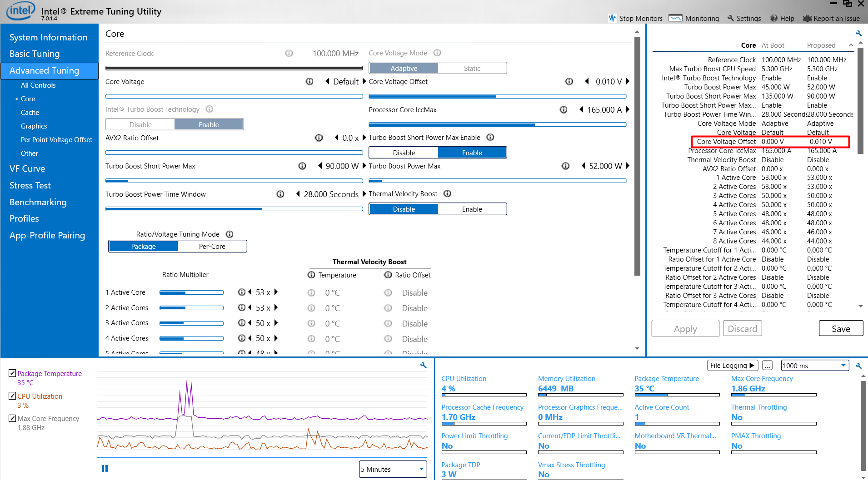
Task: Click Turbo Boost Short Power Max info icon
Action: [x=302, y=166]
